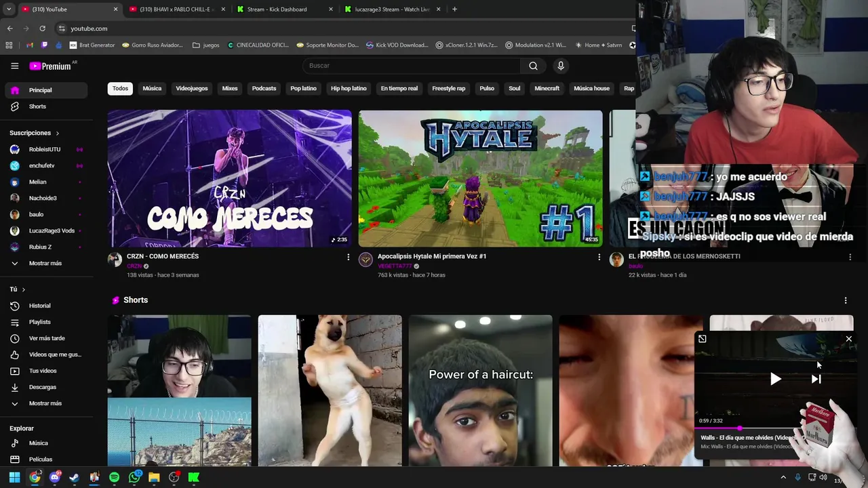This screenshot has height=488, width=868.
Task: Select the Minecraft filter chip
Action: tap(547, 89)
